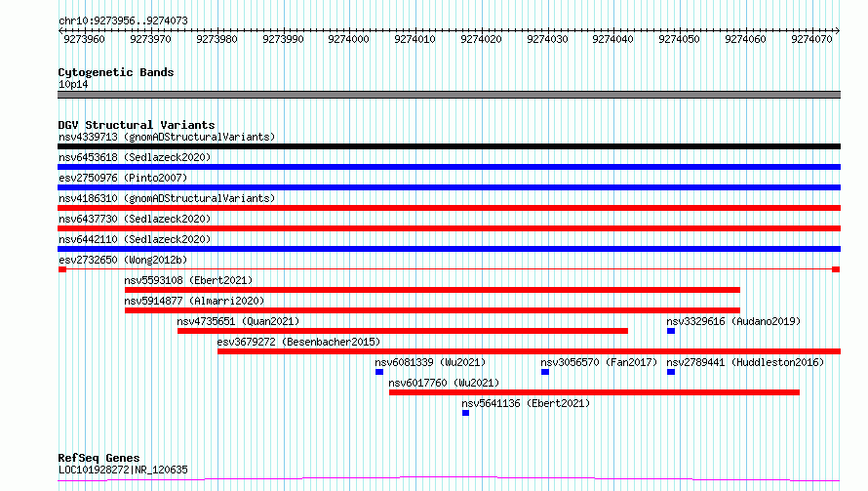Click right red end block of esv2732650

(x=836, y=269)
